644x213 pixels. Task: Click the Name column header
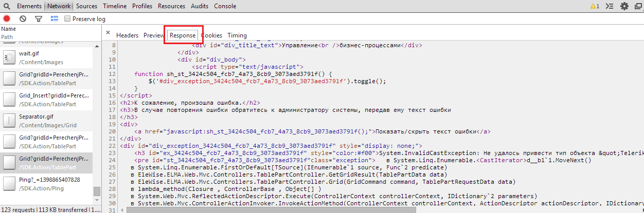pyautogui.click(x=9, y=29)
